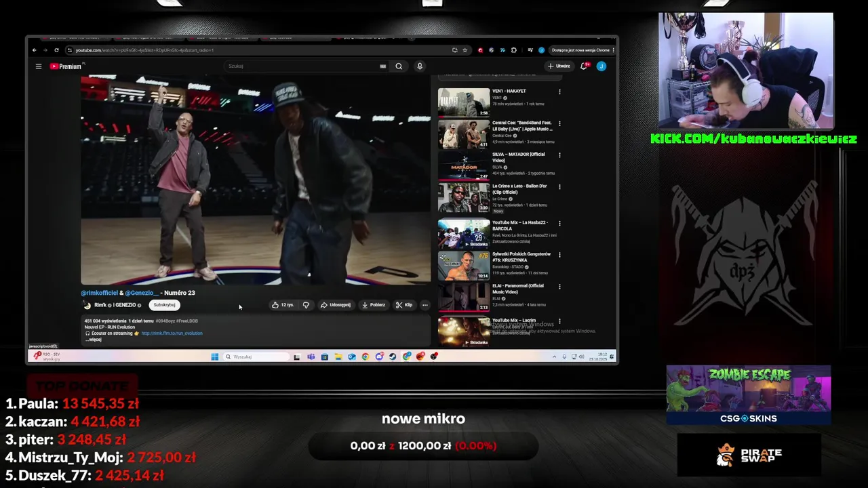
Task: Open the Chrome extensions puzzle icon
Action: pos(513,50)
